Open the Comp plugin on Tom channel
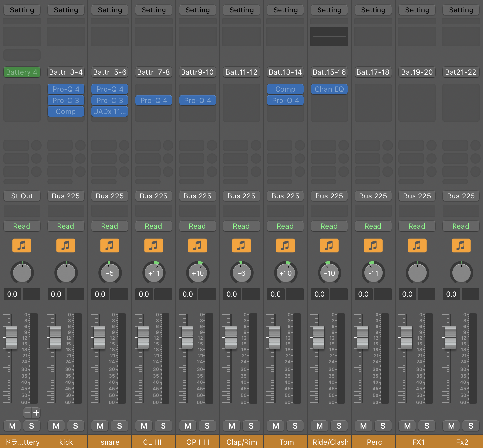The width and height of the screenshot is (483, 448). coord(285,89)
